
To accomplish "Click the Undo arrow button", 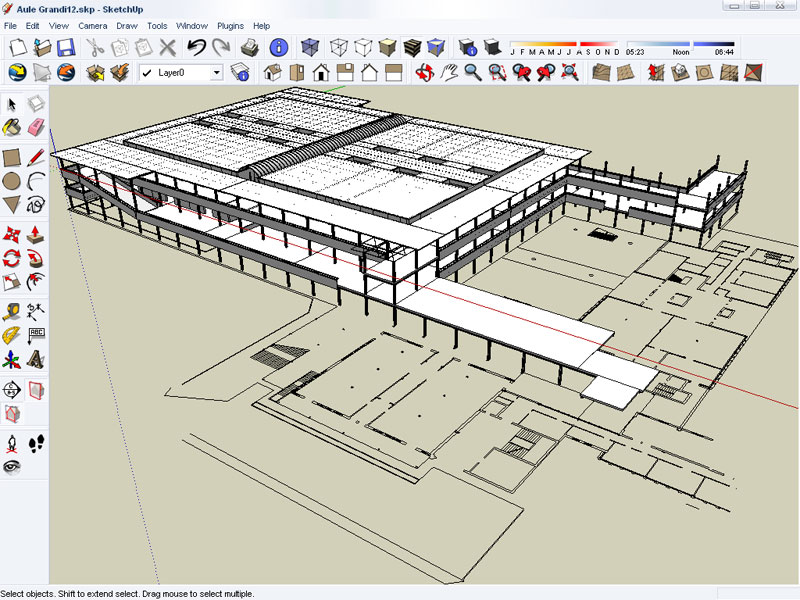I will coord(196,47).
